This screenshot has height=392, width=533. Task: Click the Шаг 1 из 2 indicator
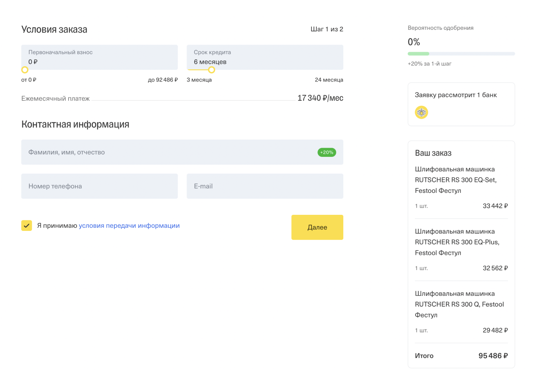click(x=326, y=29)
